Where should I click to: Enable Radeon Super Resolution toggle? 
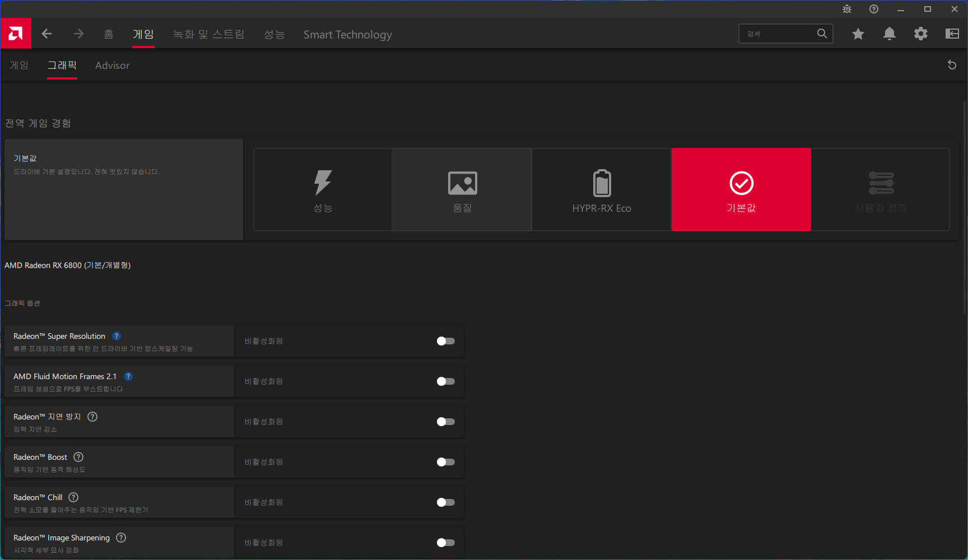[x=446, y=341]
